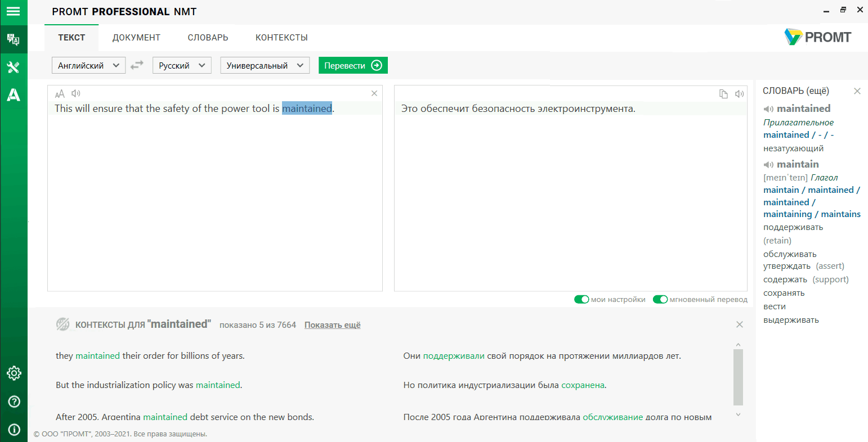
Task: Listen to pronunciation of "maintain" in dictionary
Action: click(768, 165)
